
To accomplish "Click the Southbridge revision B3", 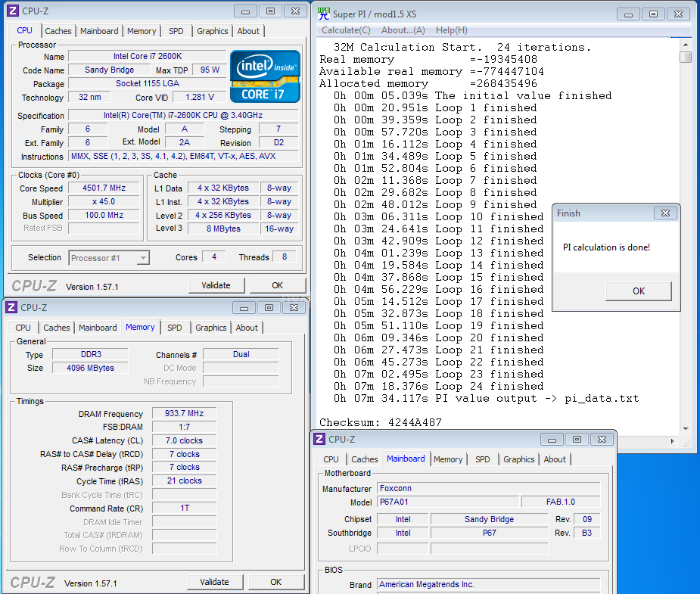I will click(587, 533).
